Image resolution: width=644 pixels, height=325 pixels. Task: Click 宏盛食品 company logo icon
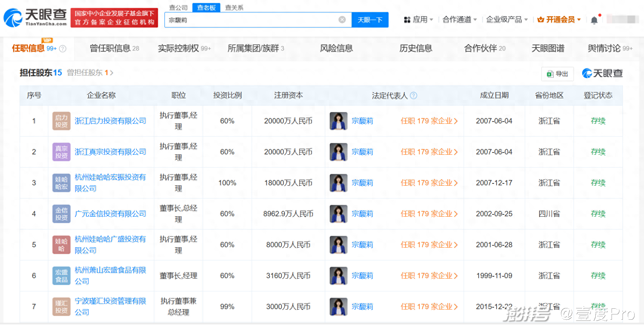(x=61, y=276)
